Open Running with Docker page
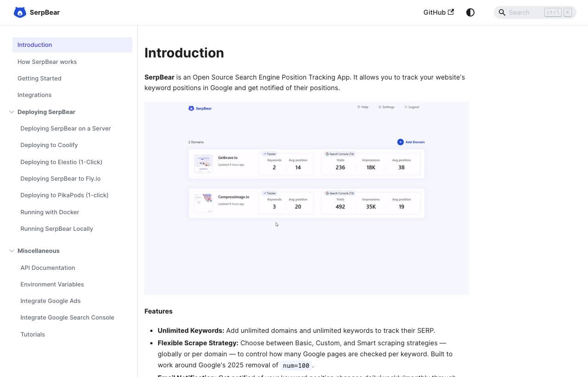This screenshot has width=588, height=377. 50,212
